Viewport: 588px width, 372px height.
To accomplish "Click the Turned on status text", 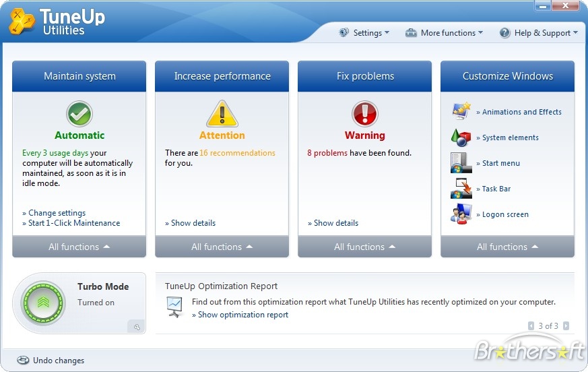I will pos(96,303).
